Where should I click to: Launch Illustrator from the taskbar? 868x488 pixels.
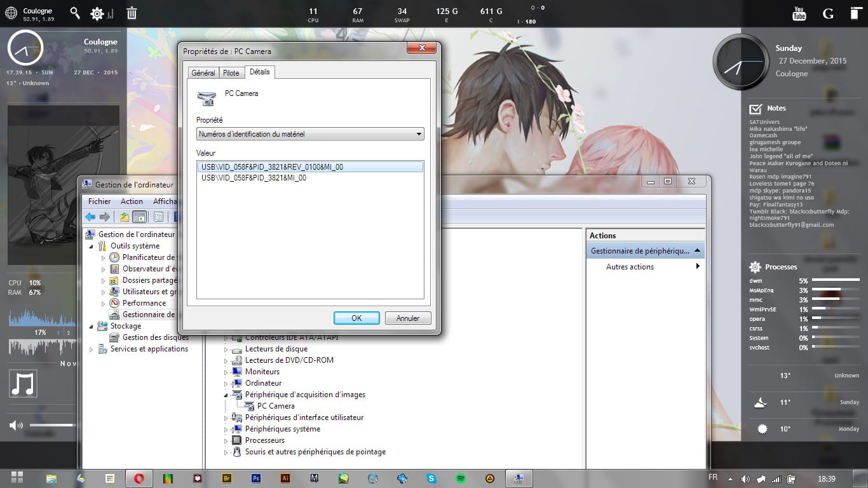pyautogui.click(x=285, y=478)
